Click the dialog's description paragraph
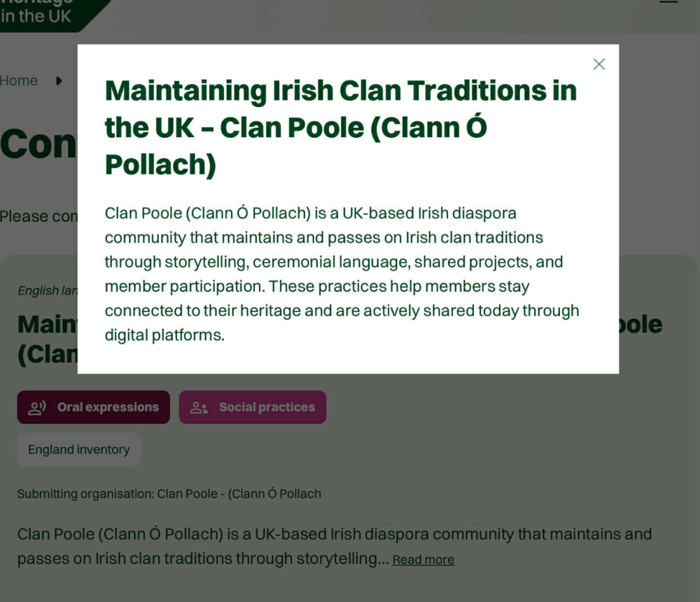This screenshot has width=700, height=602. (342, 274)
